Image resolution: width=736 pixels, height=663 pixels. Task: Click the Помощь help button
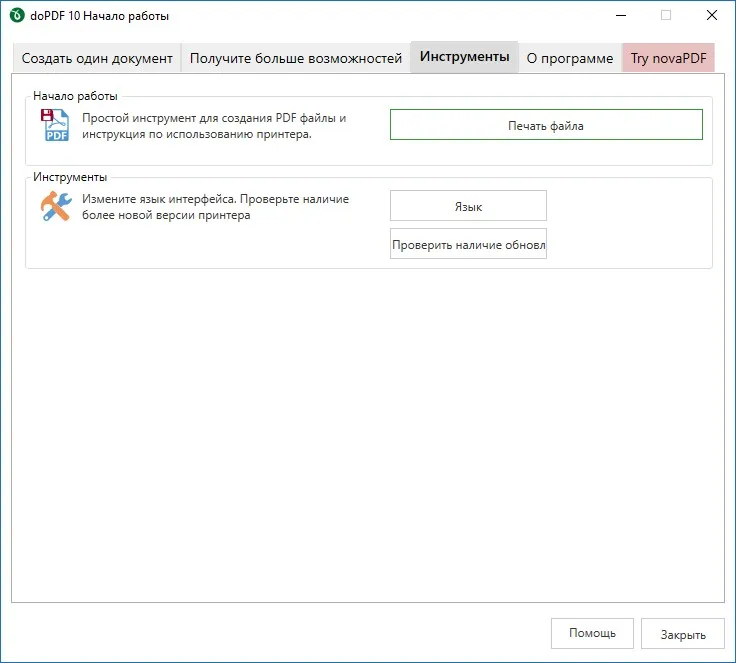(592, 633)
